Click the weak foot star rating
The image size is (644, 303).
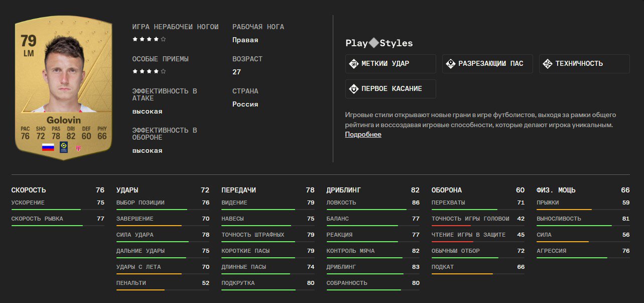149,39
